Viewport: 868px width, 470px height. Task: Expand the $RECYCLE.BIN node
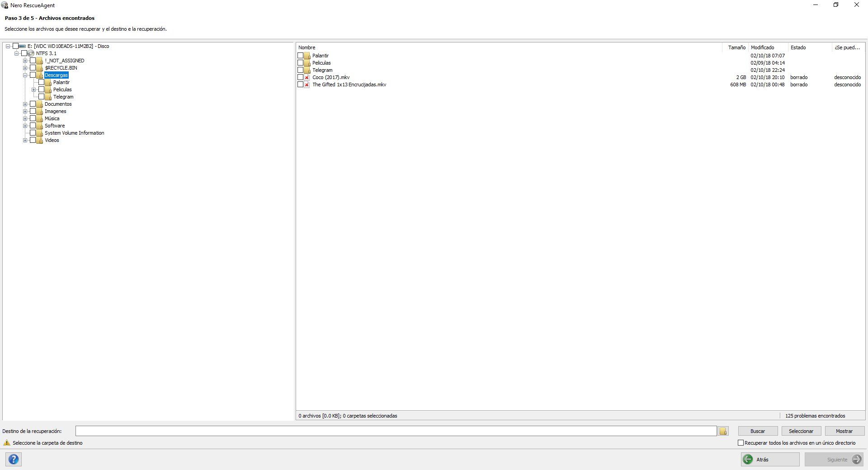click(25, 68)
